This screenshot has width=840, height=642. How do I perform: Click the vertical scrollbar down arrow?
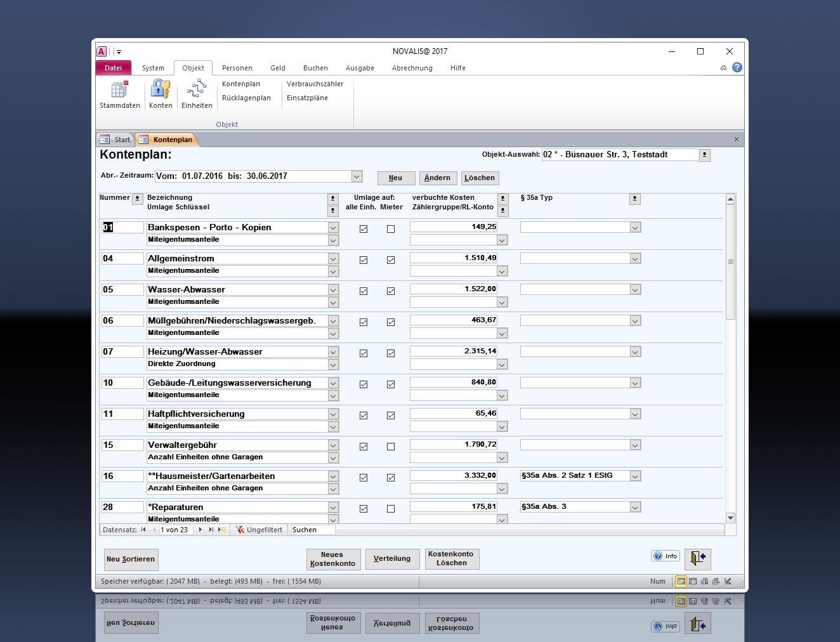pyautogui.click(x=730, y=518)
